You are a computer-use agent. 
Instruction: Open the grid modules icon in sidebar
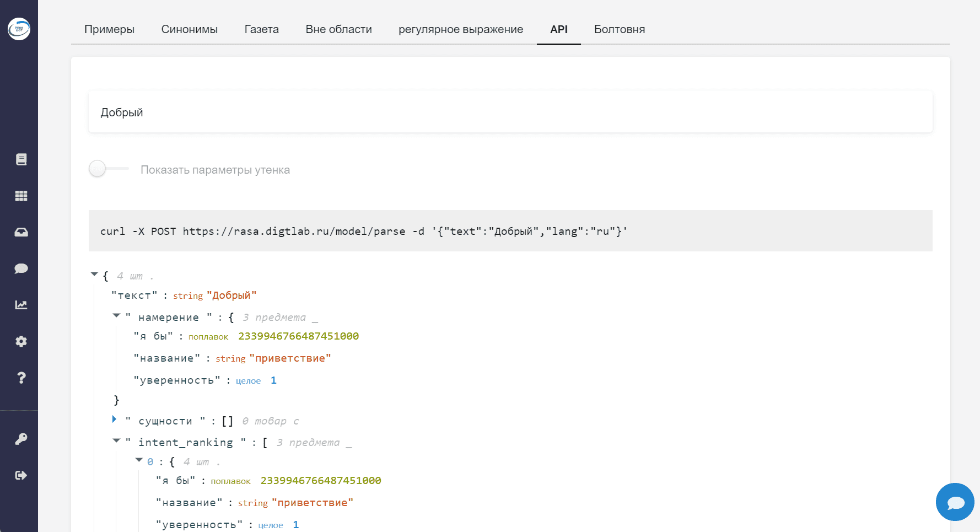click(21, 196)
